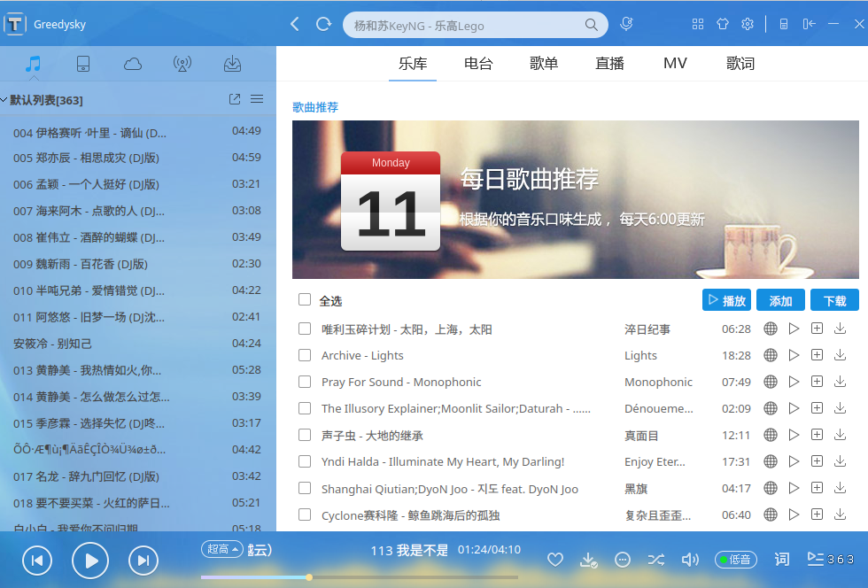Click the blue 添加 button
This screenshot has width=868, height=588.
coord(780,300)
